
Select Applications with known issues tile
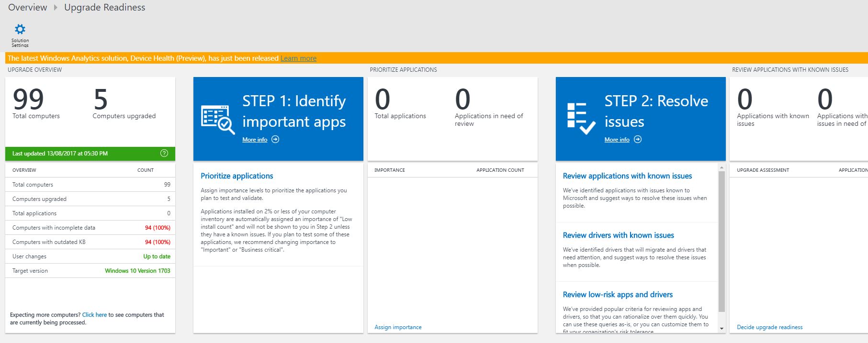pos(773,107)
